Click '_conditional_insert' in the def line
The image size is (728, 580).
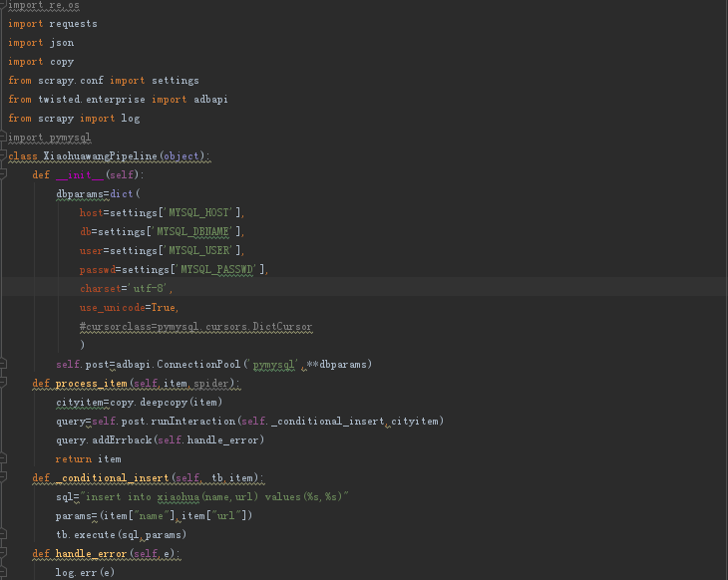pyautogui.click(x=113, y=478)
